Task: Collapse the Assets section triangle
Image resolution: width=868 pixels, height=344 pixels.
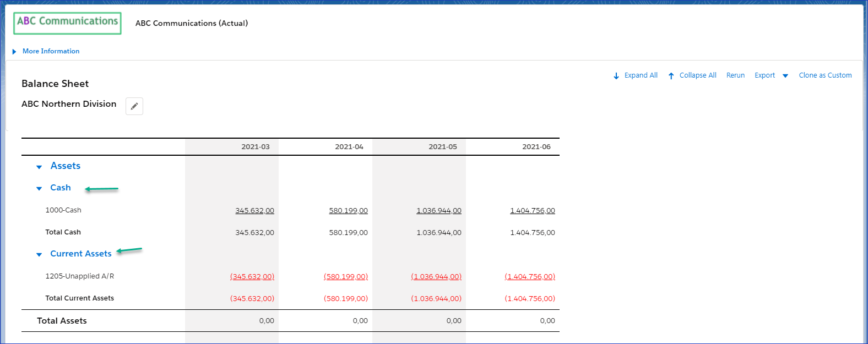Action: (x=39, y=167)
